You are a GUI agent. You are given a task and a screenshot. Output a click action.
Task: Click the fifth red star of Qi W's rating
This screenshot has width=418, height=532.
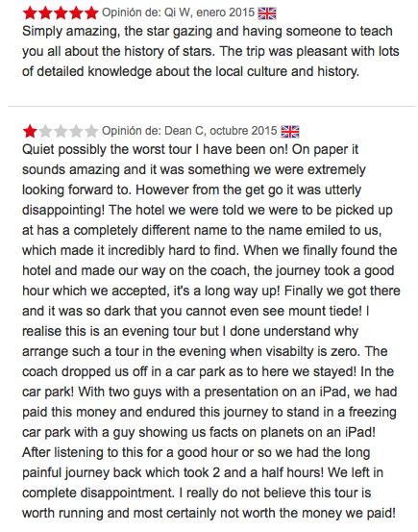(91, 13)
